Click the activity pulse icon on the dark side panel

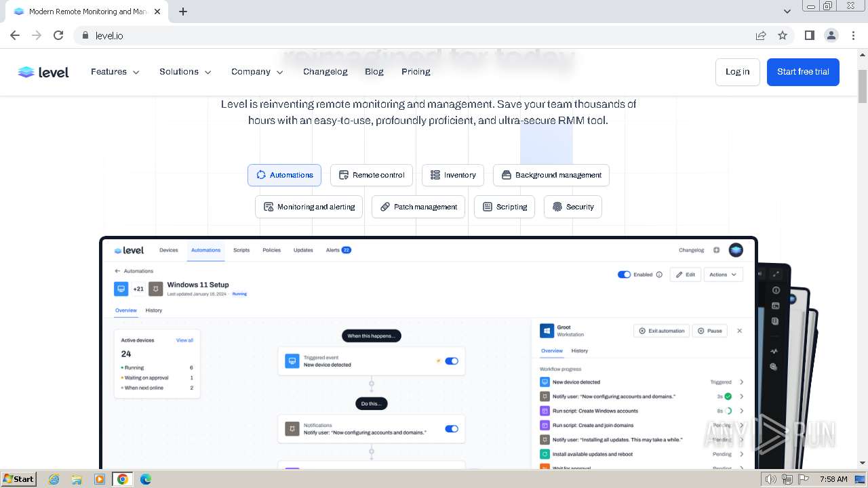point(774,351)
